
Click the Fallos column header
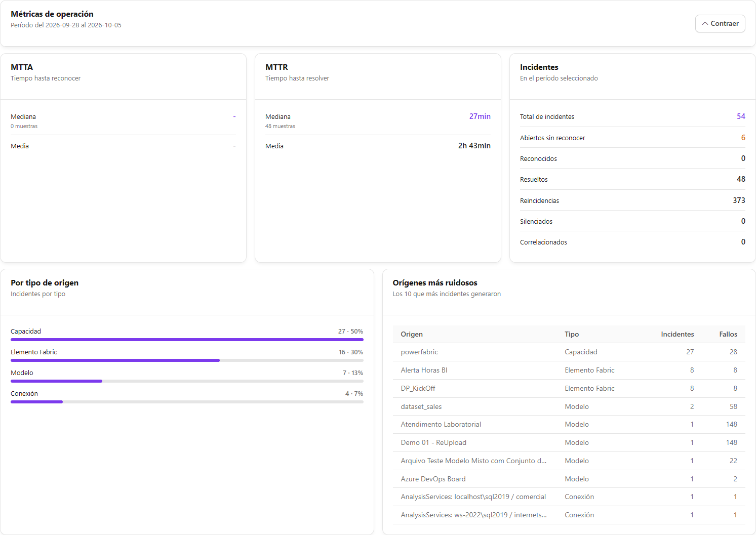click(x=728, y=334)
